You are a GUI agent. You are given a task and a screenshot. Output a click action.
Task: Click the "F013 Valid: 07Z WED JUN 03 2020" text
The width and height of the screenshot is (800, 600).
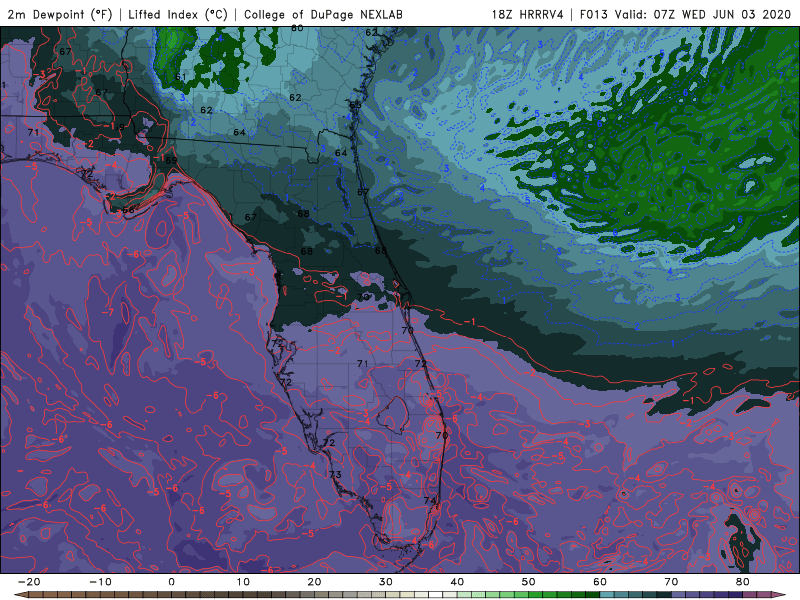click(685, 14)
